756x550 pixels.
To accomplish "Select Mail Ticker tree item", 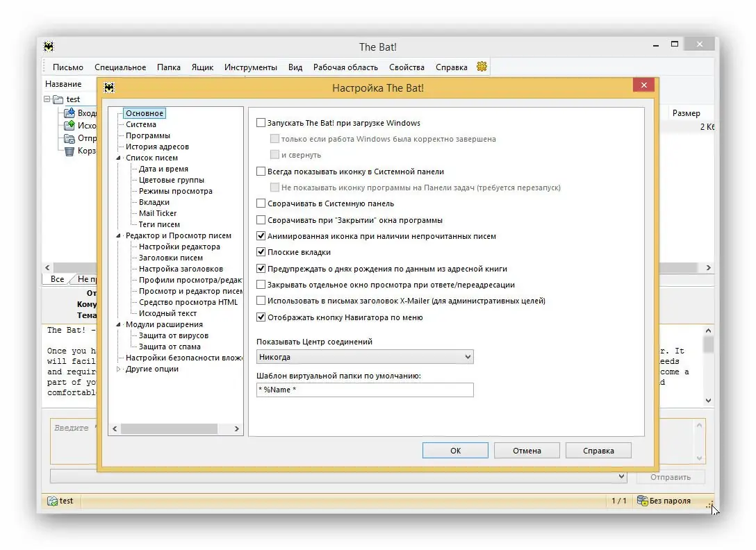I will [x=158, y=213].
